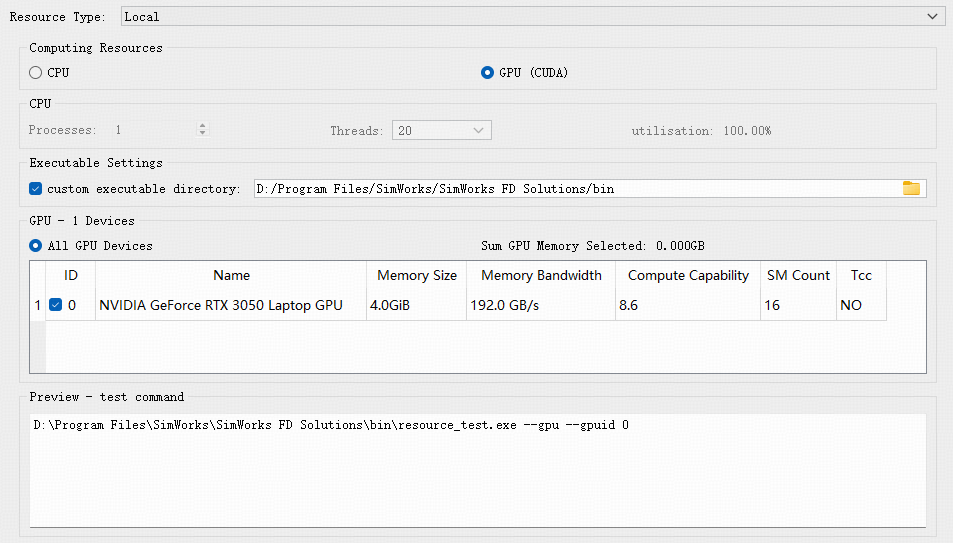The image size is (953, 543).
Task: Click the Memory Size column header
Action: pos(417,276)
